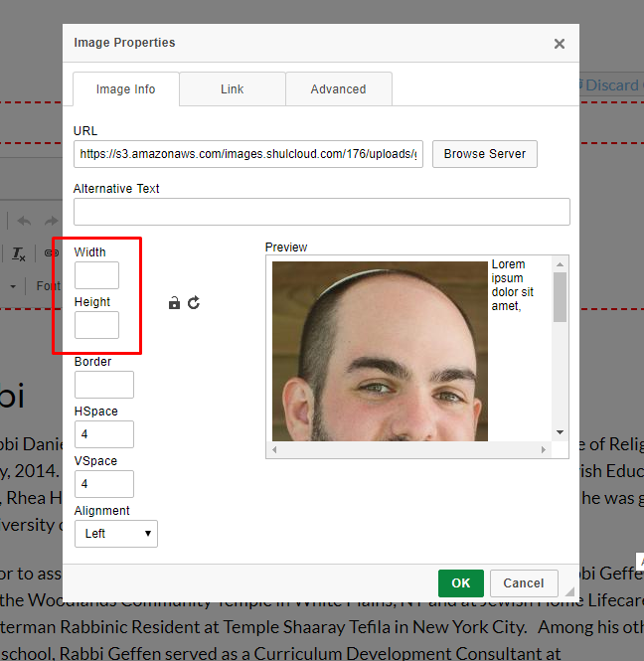Click preview scrollbar down arrow

560,433
